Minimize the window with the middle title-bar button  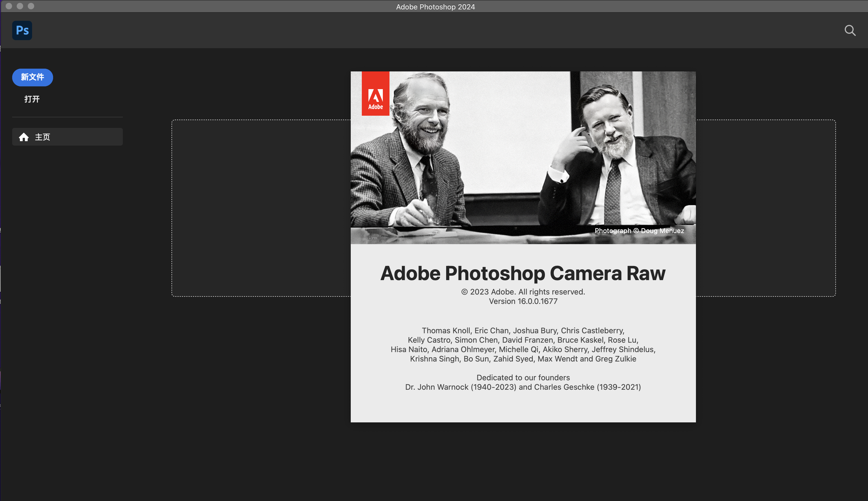[20, 6]
